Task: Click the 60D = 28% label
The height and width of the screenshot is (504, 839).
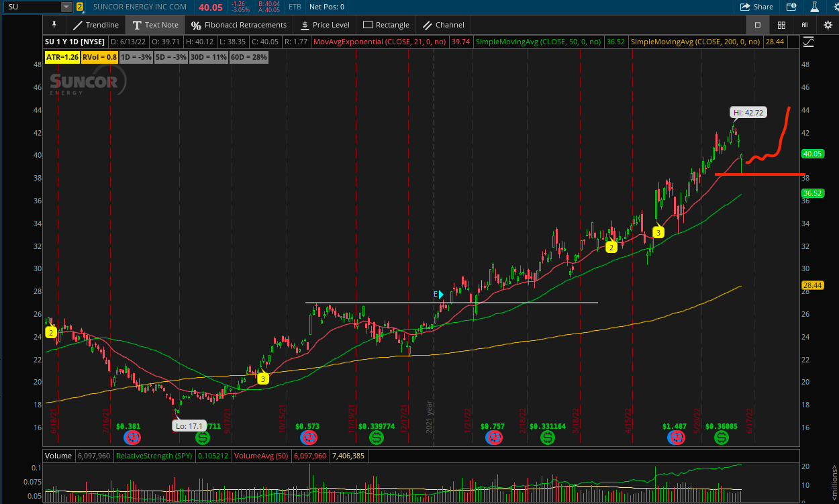Action: click(249, 57)
